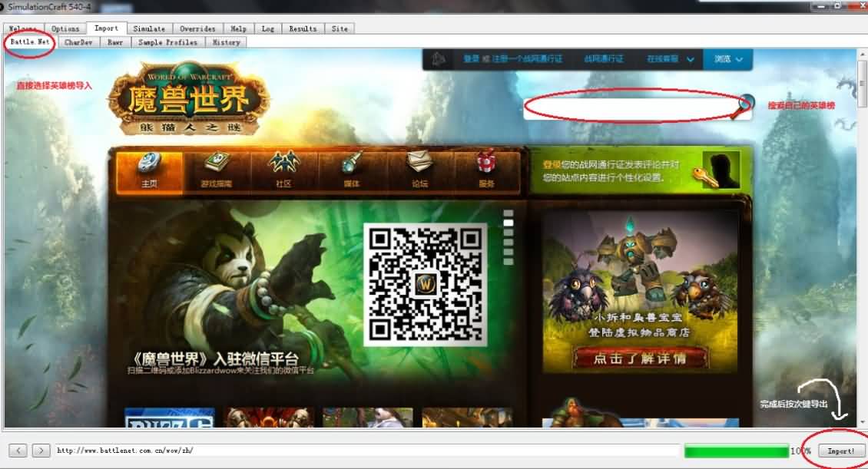This screenshot has height=469, width=868.
Task: Open the Log tab
Action: (268, 28)
